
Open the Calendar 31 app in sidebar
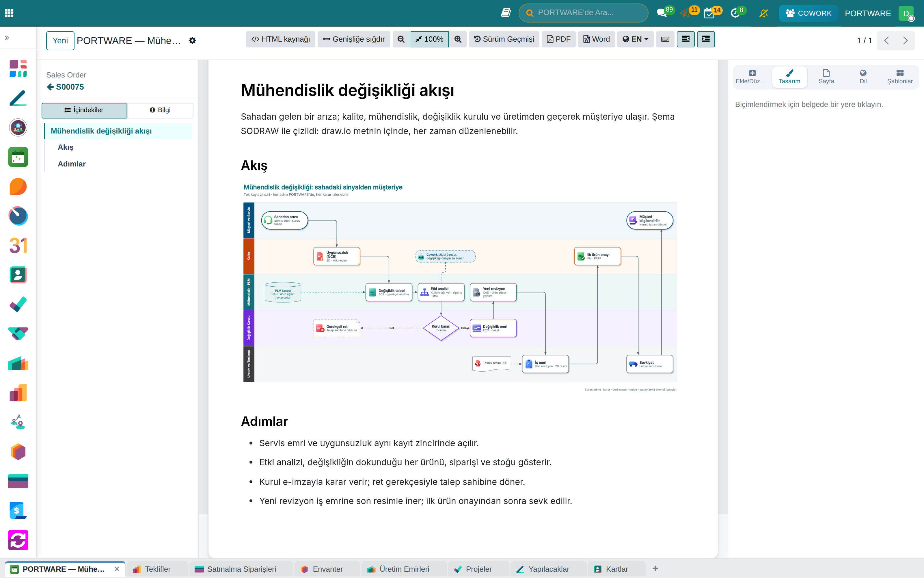coord(18,245)
